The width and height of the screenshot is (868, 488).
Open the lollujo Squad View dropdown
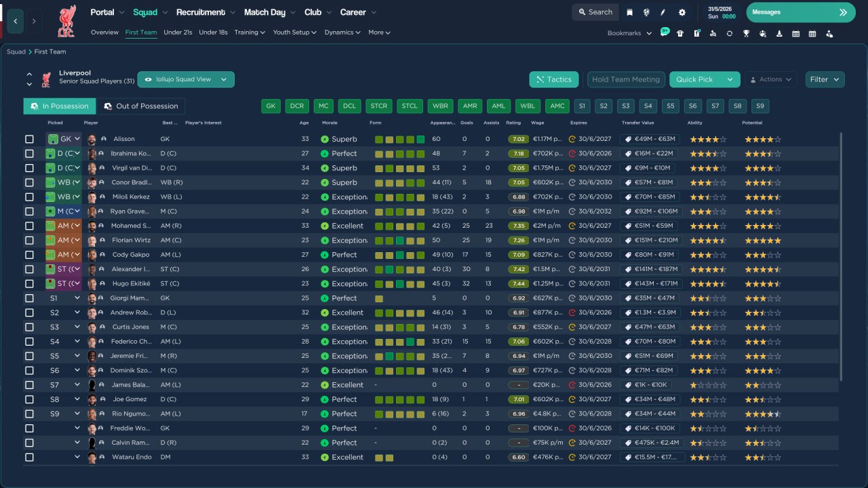click(186, 79)
